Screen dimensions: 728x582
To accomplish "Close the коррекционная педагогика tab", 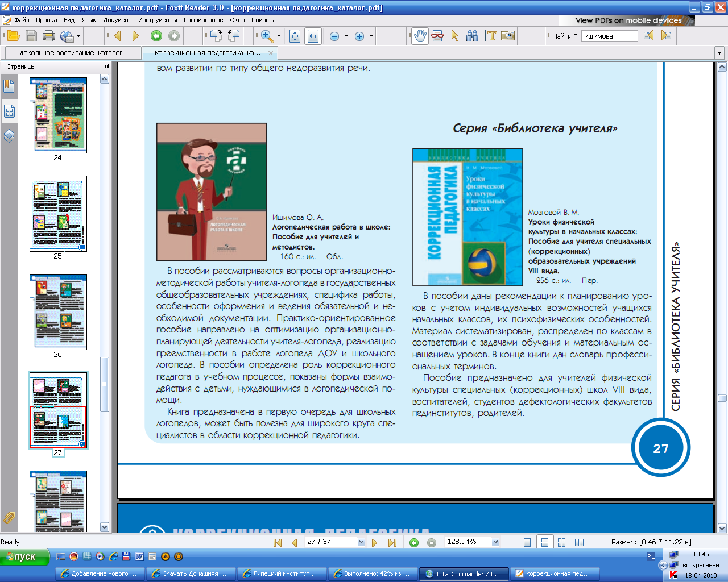I will coord(271,53).
